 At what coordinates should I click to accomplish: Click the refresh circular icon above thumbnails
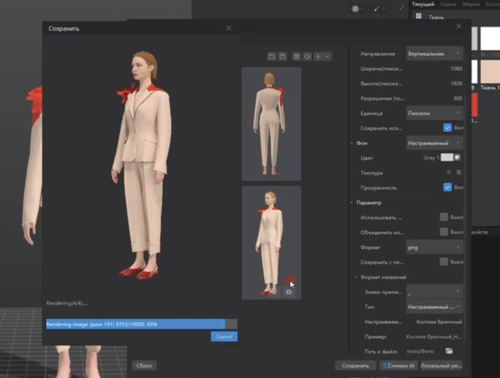pyautogui.click(x=307, y=56)
